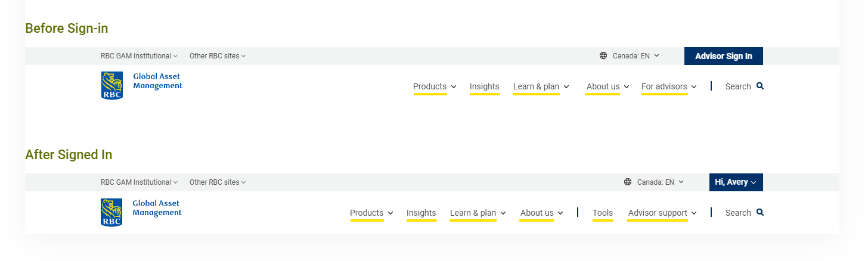Click search magnifier icon in signed-in header
The width and height of the screenshot is (868, 261).
[760, 213]
